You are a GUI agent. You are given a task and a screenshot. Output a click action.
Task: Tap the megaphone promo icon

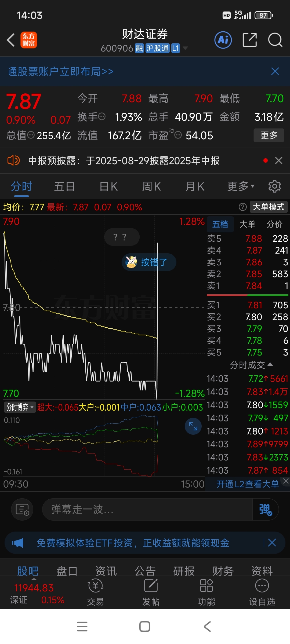18,543
